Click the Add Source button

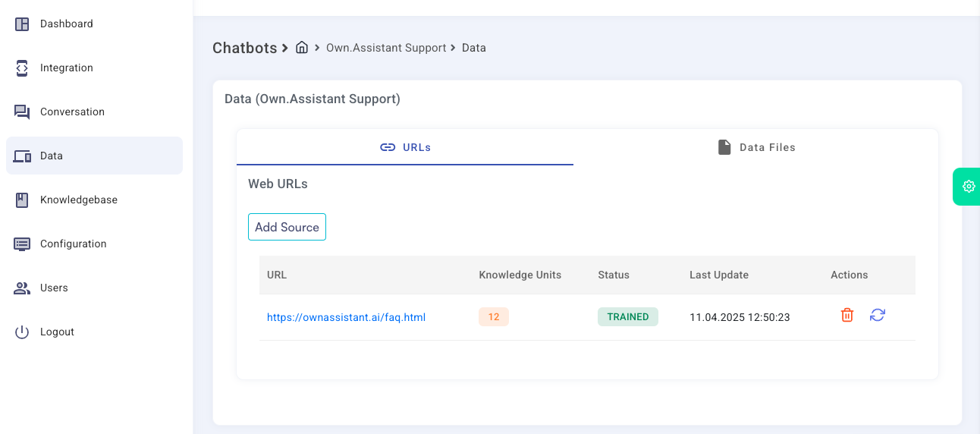(x=287, y=227)
